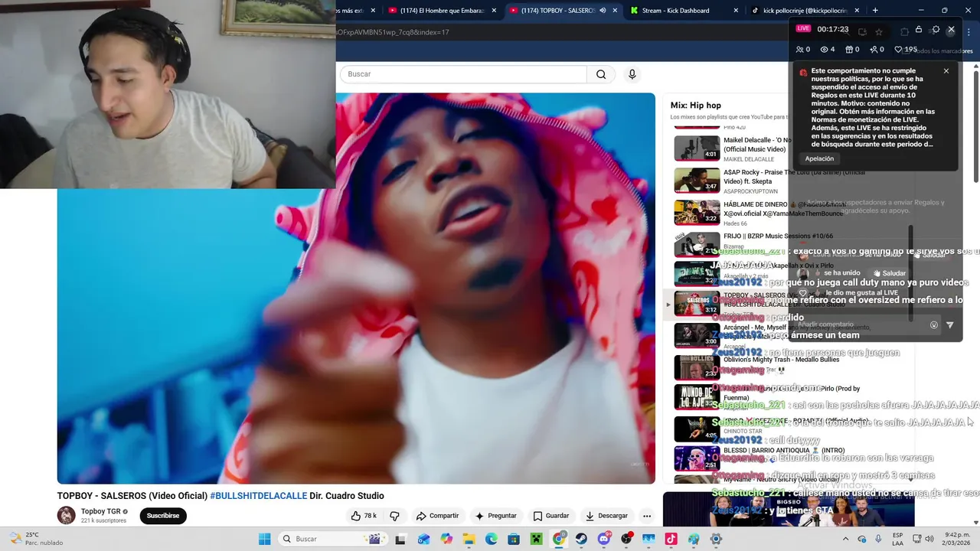Dislike the video with the thumbs-down icon
Image resolution: width=980 pixels, height=551 pixels.
click(x=395, y=516)
